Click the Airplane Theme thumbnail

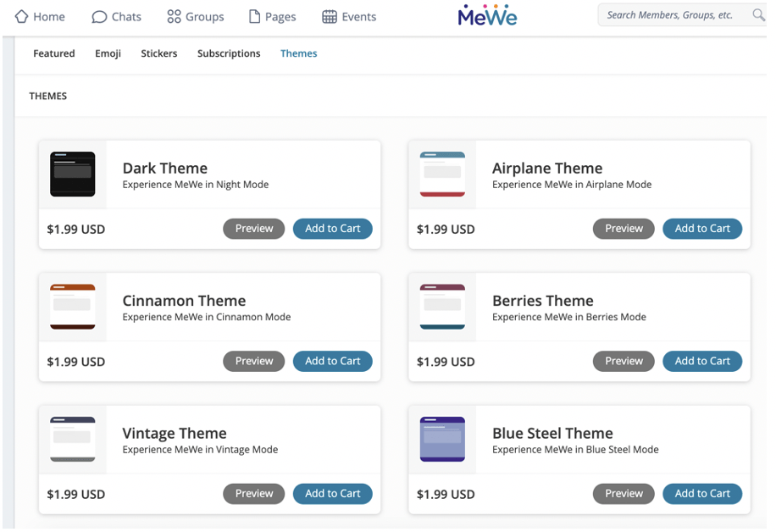[442, 175]
